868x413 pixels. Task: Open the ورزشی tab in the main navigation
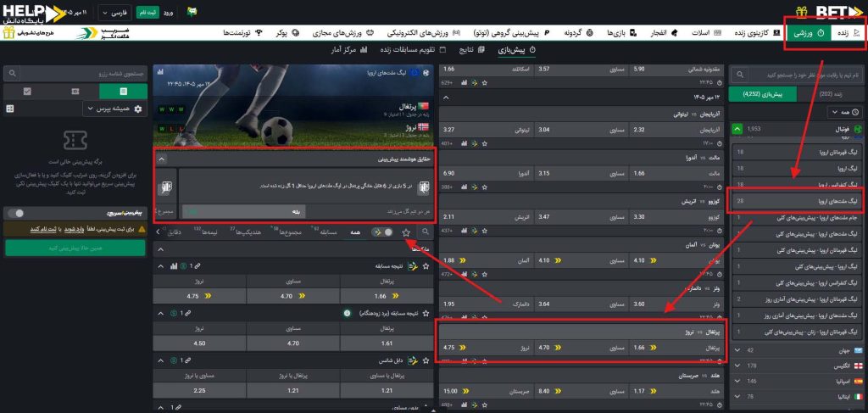click(810, 33)
